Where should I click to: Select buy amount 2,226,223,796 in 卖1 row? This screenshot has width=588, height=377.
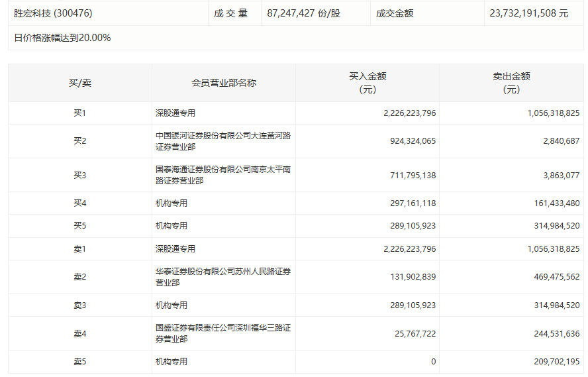(x=409, y=248)
